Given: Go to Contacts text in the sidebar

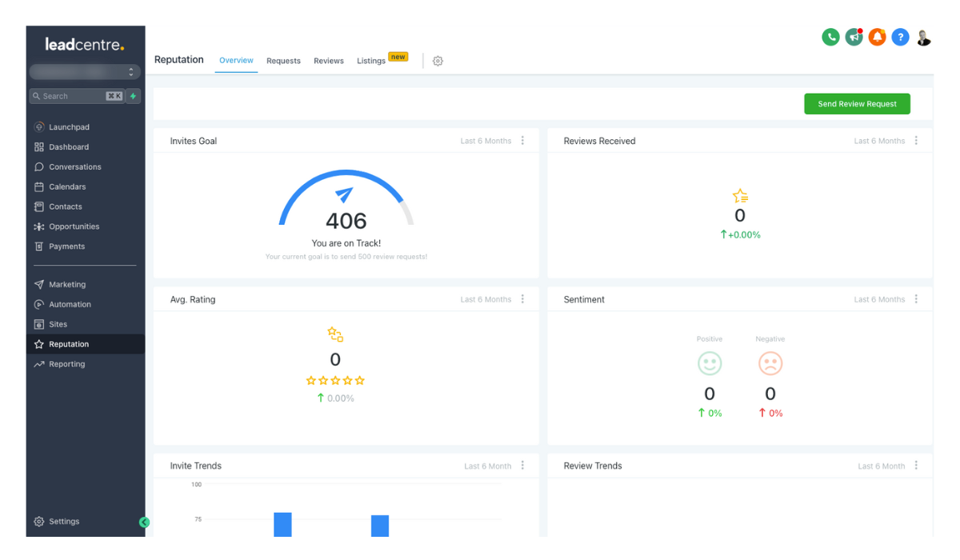Looking at the screenshot, I should (x=66, y=206).
